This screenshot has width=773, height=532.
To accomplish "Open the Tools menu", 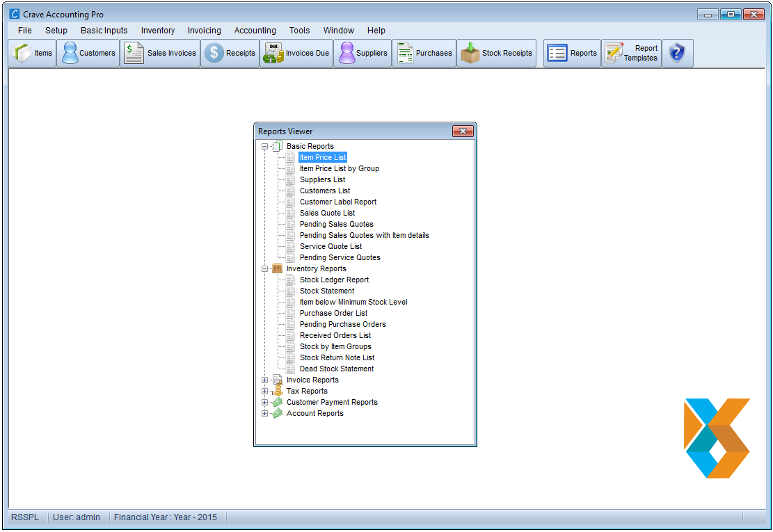I will coord(299,31).
